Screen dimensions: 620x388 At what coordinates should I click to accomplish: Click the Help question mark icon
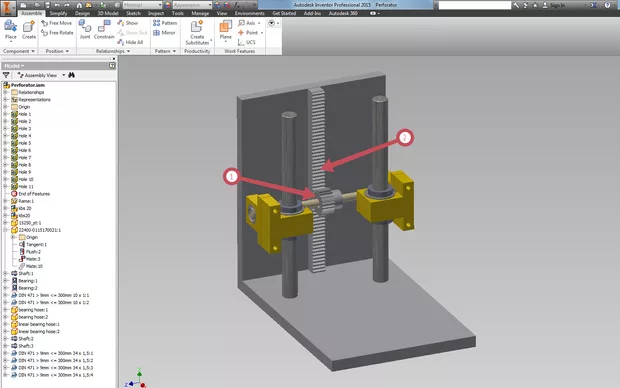[607, 5]
